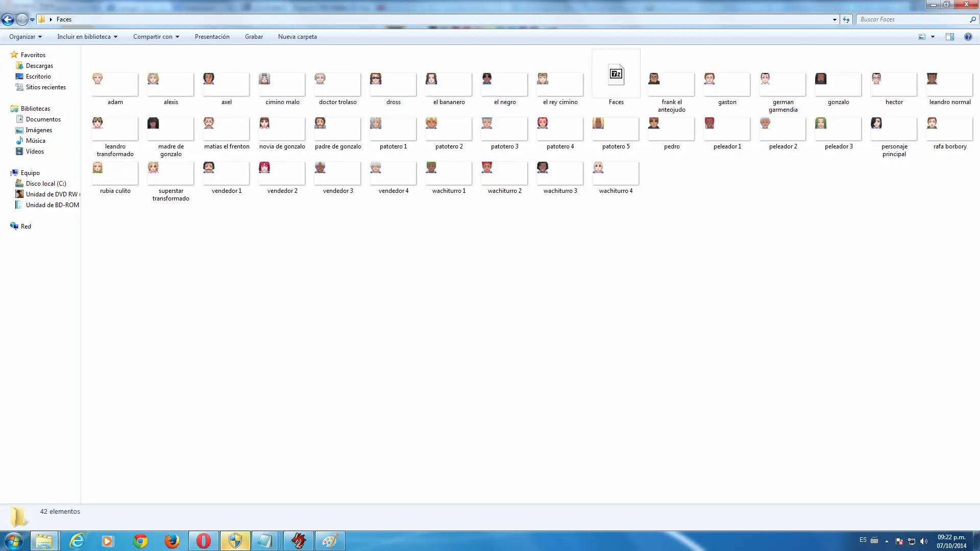Select the vendedor 4 file
Screen dimensions: 980x551
394,173
